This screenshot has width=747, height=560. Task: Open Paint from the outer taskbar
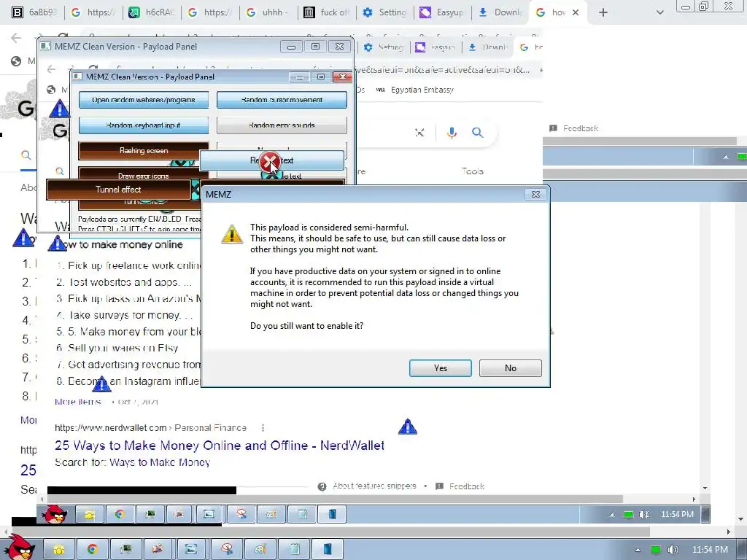[x=260, y=550]
